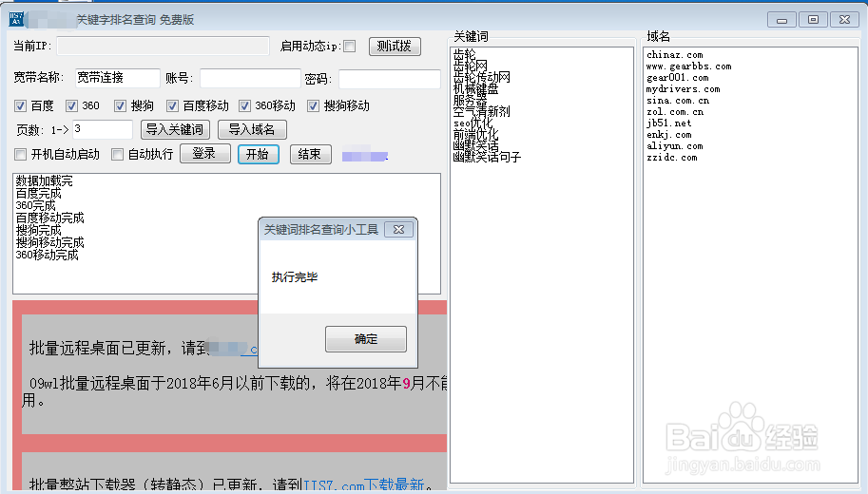The height and width of the screenshot is (494, 868).
Task: Click 导入域名 to import domains
Action: point(252,129)
